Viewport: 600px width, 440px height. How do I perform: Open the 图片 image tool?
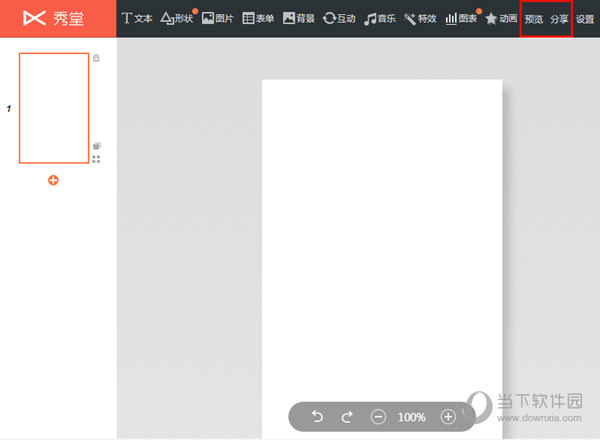click(x=217, y=18)
